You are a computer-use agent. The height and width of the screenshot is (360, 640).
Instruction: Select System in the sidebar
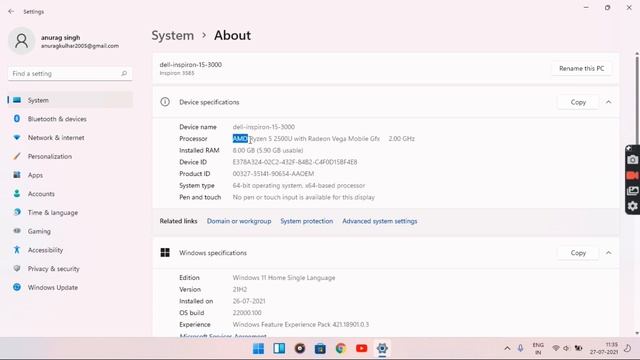[x=70, y=100]
